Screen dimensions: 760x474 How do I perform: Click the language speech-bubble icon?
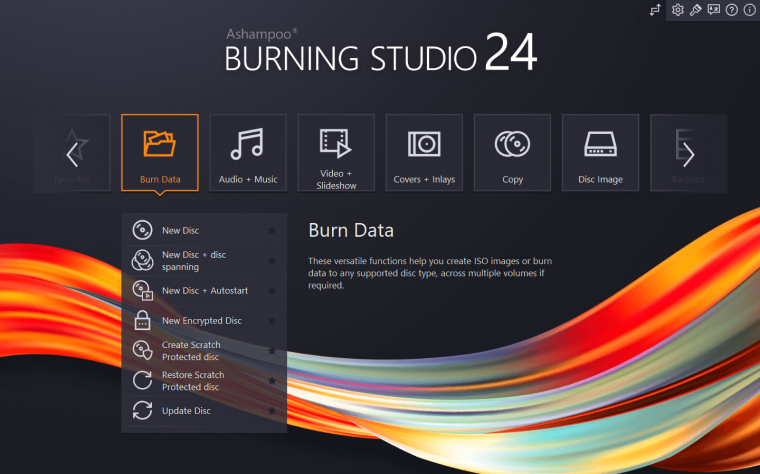tap(713, 10)
